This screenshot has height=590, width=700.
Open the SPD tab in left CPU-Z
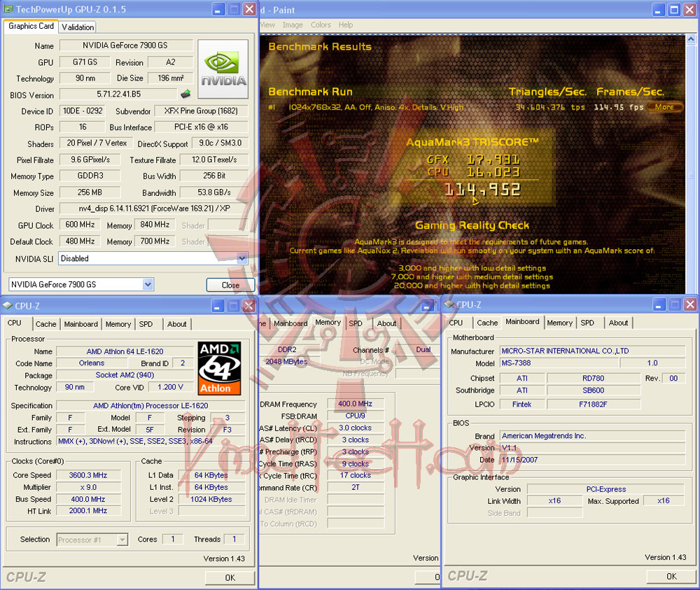[146, 324]
